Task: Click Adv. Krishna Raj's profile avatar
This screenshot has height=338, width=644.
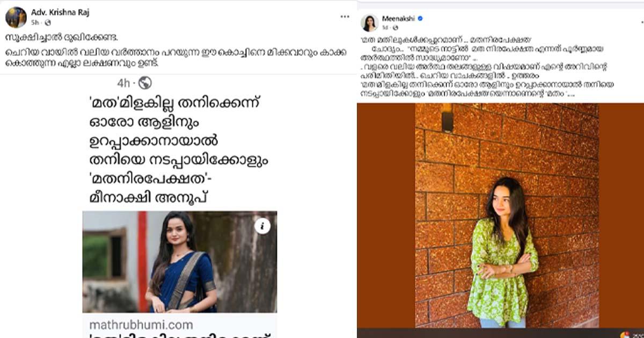Action: [x=16, y=17]
